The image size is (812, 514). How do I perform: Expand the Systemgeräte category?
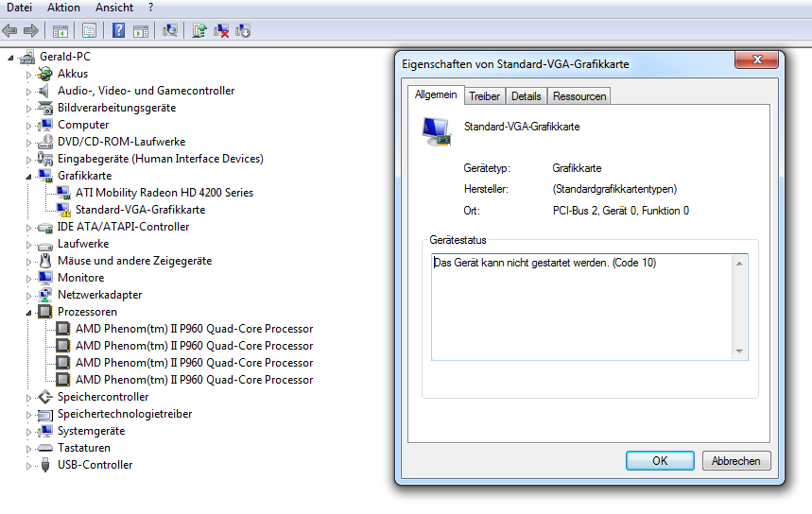pos(29,432)
